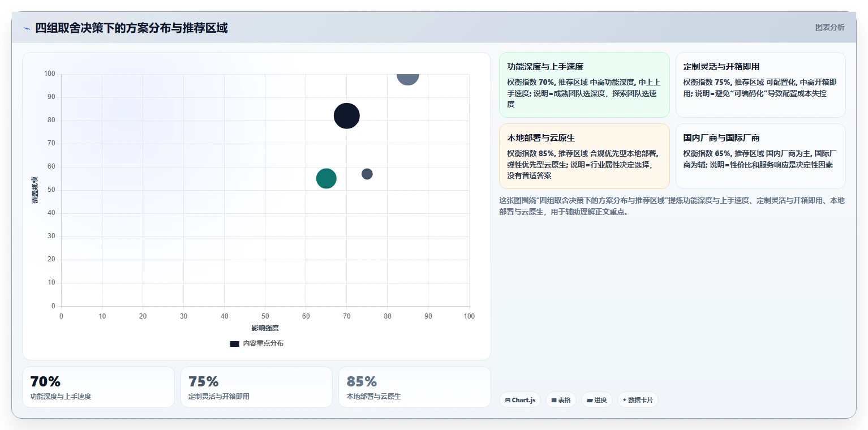The image size is (868, 430).
Task: Click the 70% stat tile
Action: pos(98,387)
